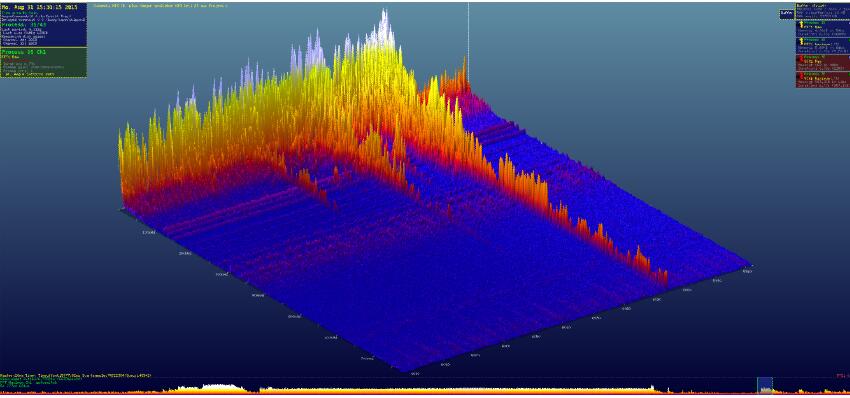
Task: Select second FFT Background process panel
Action: pos(822,45)
